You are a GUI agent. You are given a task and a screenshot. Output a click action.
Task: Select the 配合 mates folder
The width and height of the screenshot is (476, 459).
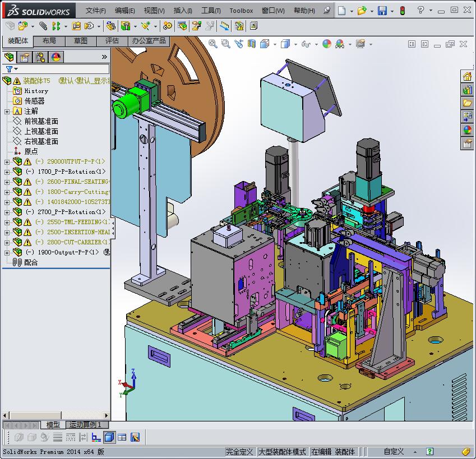(x=31, y=263)
